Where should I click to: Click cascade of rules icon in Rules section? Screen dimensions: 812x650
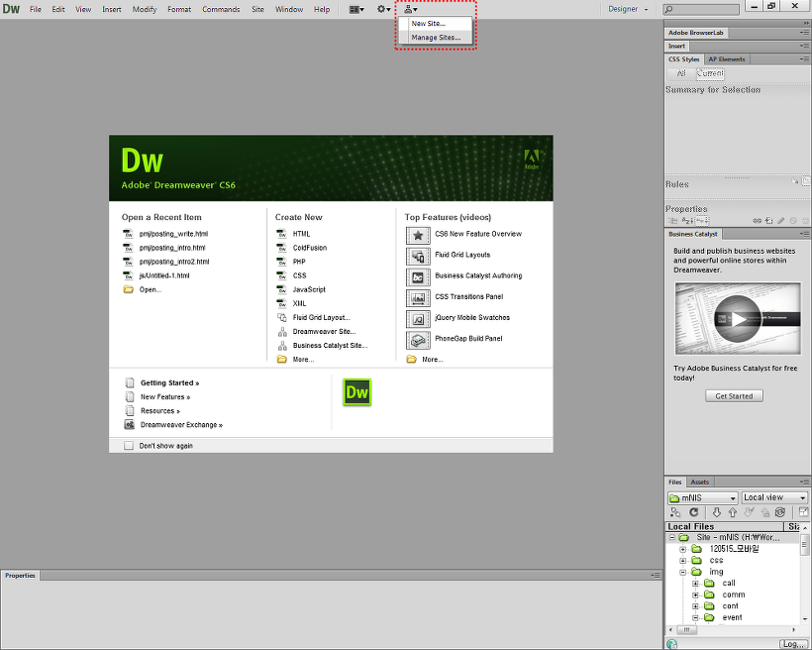tap(805, 181)
